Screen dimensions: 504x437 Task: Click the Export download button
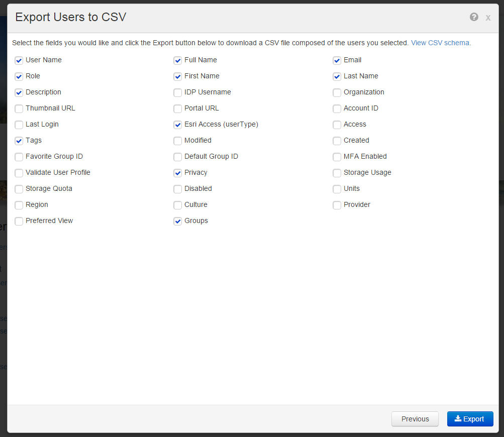point(470,419)
